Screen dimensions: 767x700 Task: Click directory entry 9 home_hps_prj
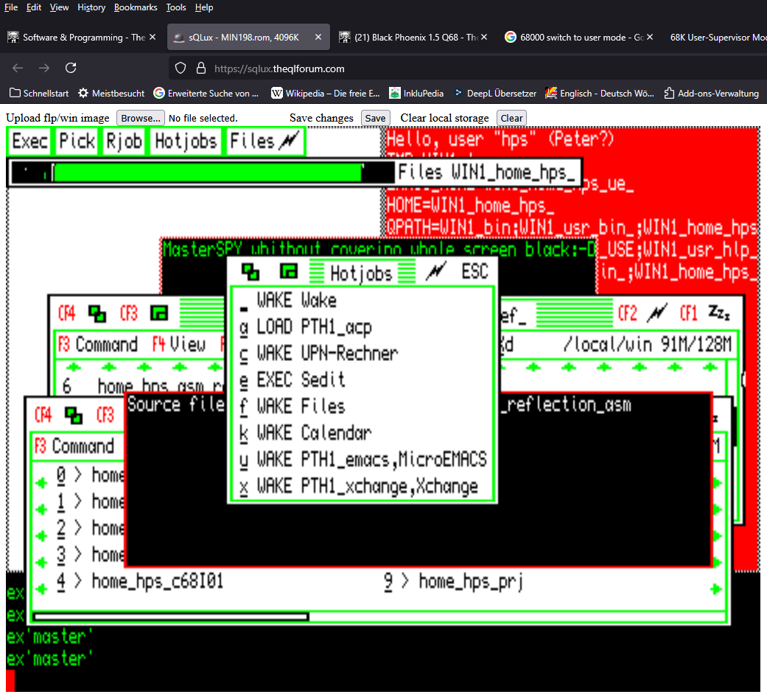(453, 581)
